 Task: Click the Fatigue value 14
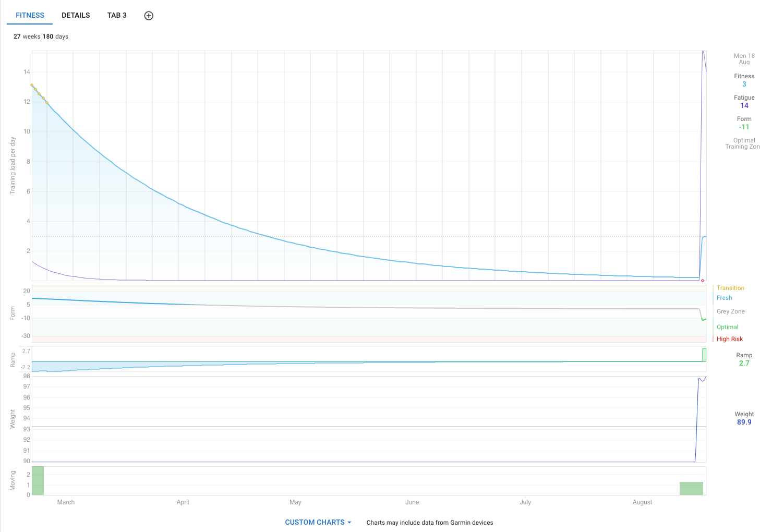point(744,105)
